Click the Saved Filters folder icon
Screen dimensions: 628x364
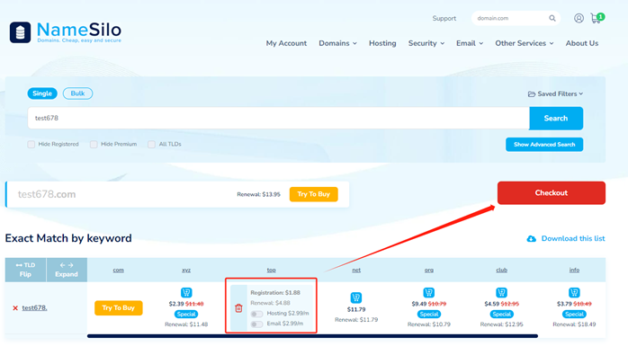pos(532,94)
